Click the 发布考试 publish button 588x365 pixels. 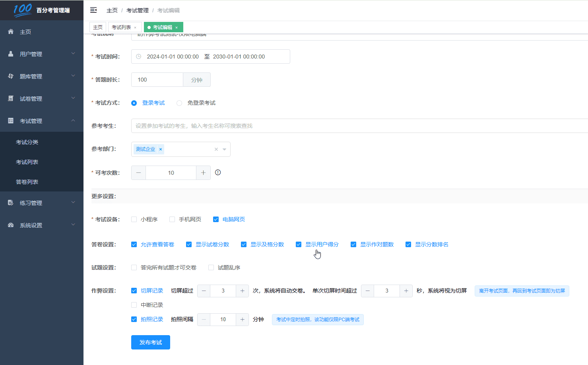click(150, 342)
